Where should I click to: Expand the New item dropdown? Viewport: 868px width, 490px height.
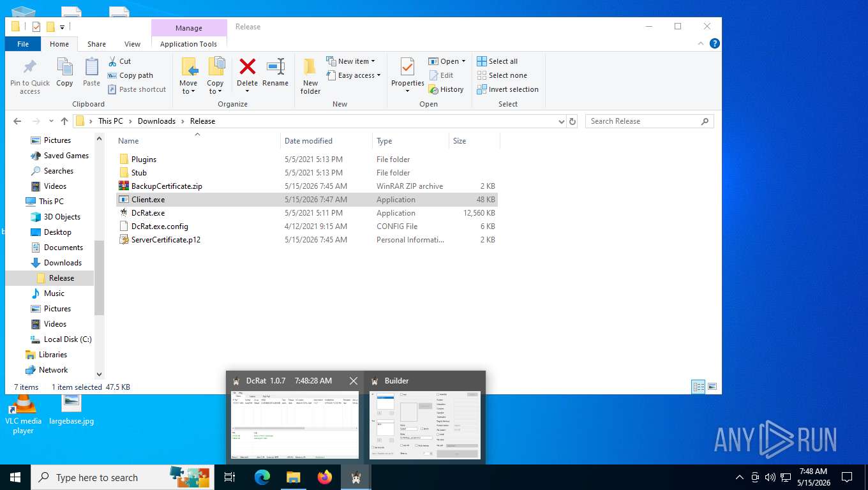pyautogui.click(x=350, y=61)
